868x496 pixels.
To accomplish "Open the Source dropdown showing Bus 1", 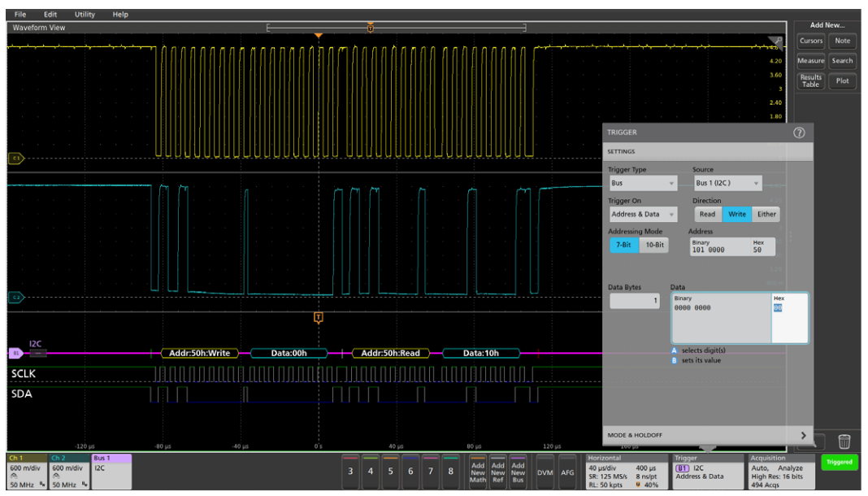I will click(727, 184).
